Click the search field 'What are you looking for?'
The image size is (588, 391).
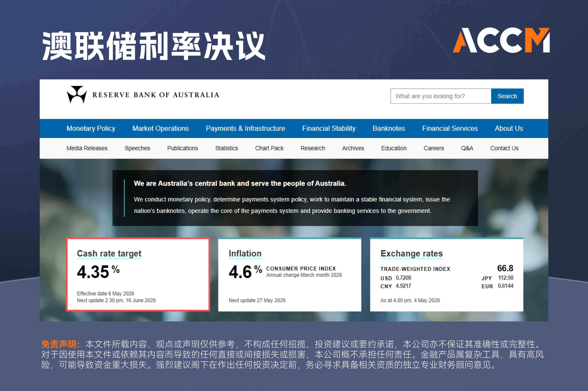[x=441, y=96]
